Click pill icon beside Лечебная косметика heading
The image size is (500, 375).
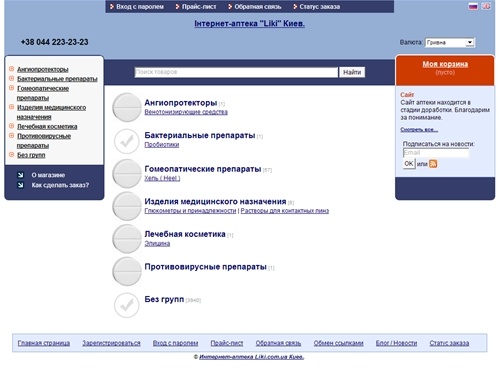[x=127, y=239]
